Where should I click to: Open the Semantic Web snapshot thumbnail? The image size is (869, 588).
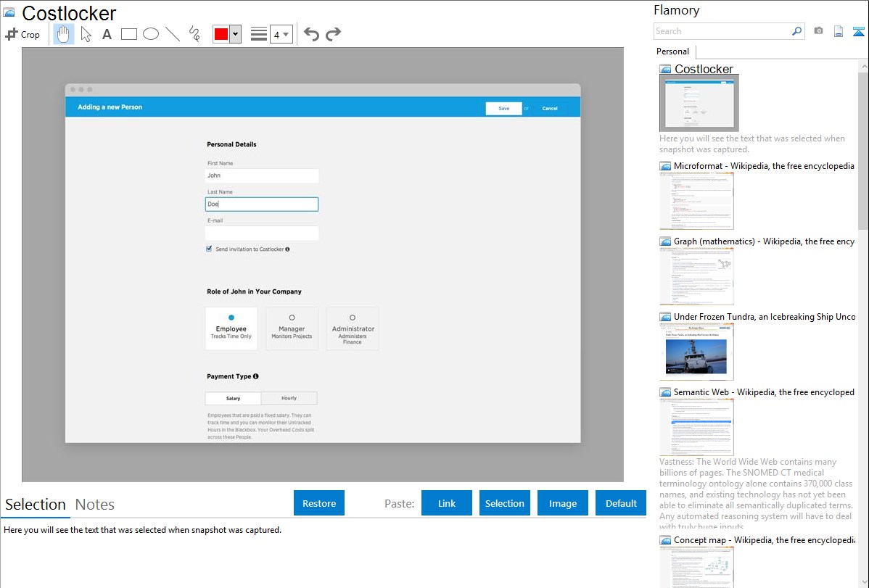coord(696,427)
